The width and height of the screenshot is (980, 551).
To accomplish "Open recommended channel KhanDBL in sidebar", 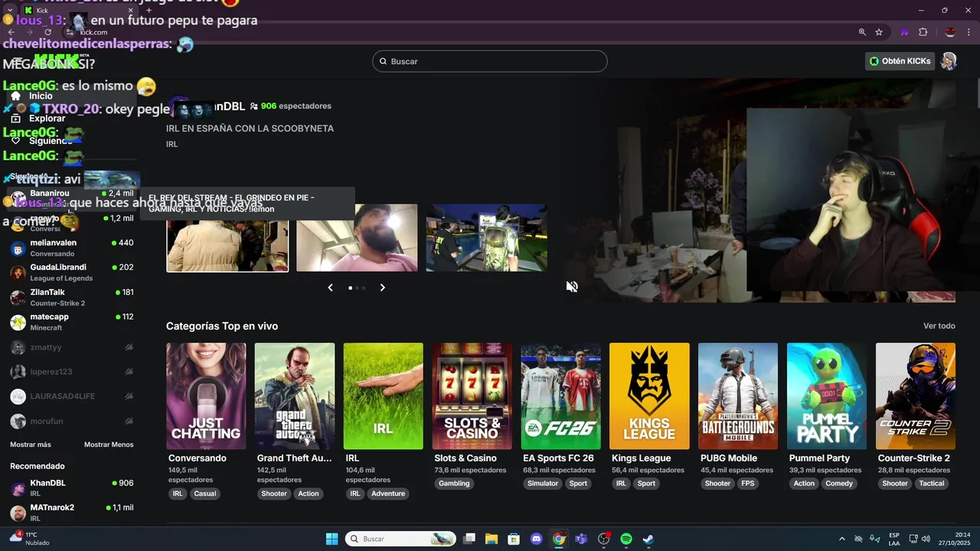I will click(x=72, y=488).
